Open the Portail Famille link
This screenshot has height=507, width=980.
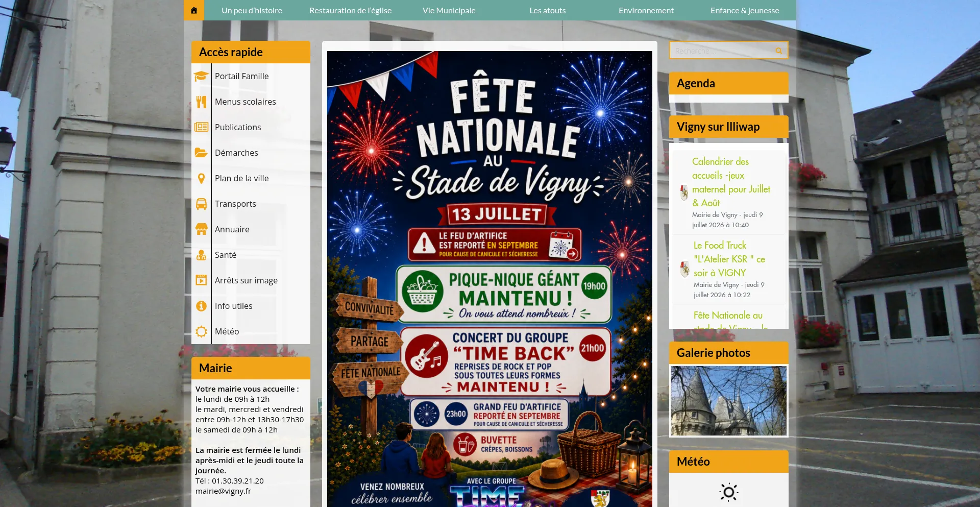tap(241, 76)
